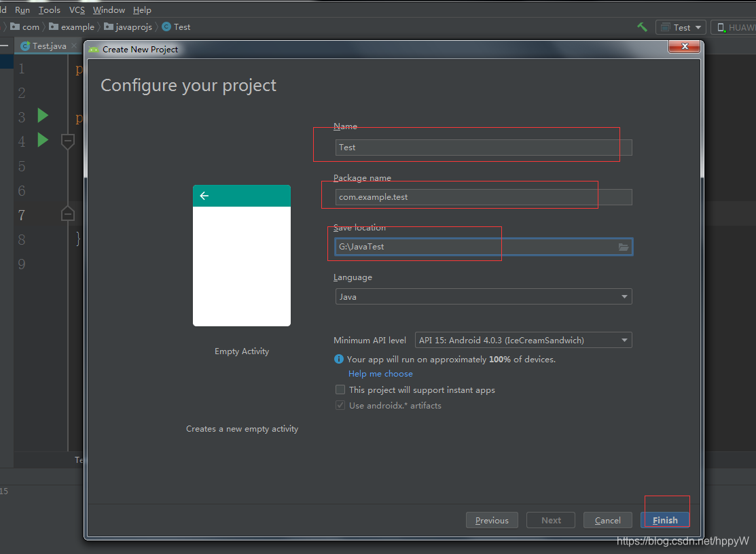Click the 'Empty Activity' caption text

[x=242, y=351]
